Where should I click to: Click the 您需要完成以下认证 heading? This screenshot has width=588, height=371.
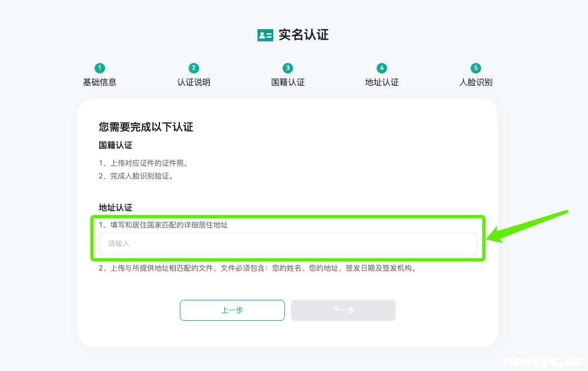pos(146,127)
